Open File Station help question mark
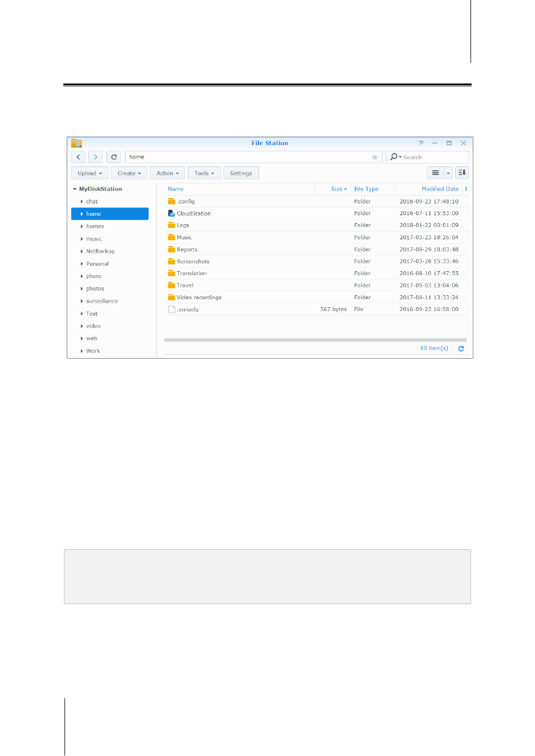 421,143
